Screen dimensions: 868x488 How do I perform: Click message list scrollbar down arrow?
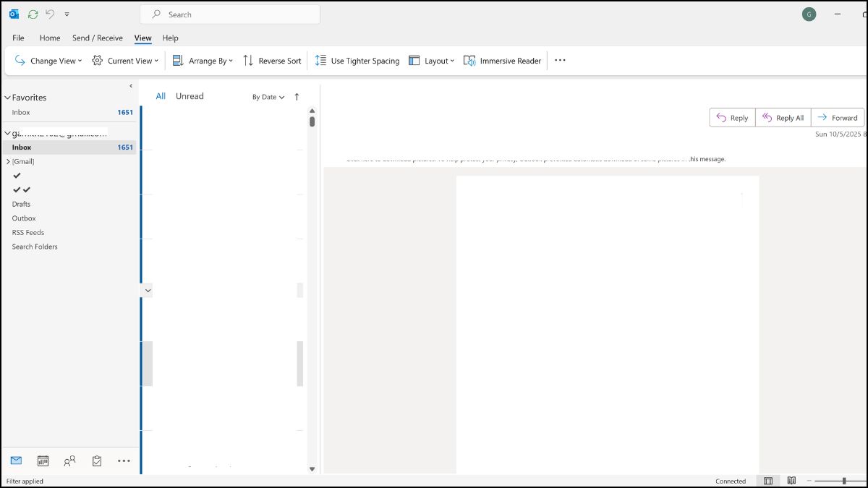312,469
